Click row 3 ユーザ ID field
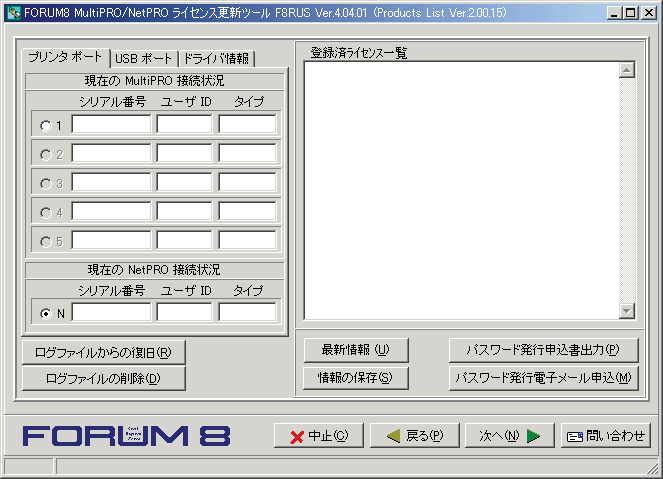Screen dimensions: 663x479 [x=184, y=182]
